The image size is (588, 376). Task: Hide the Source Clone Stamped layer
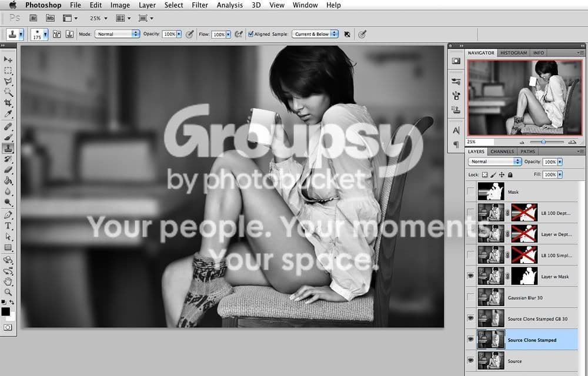[470, 340]
